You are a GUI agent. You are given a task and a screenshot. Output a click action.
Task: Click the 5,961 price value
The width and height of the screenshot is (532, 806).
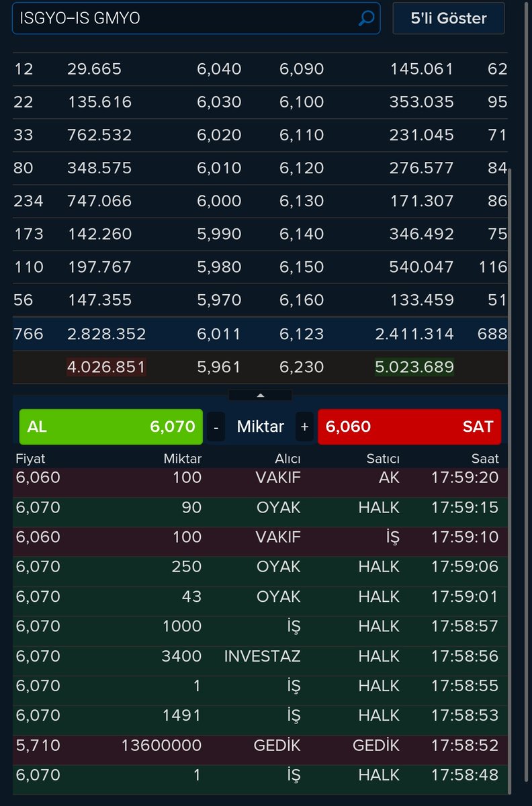click(219, 367)
